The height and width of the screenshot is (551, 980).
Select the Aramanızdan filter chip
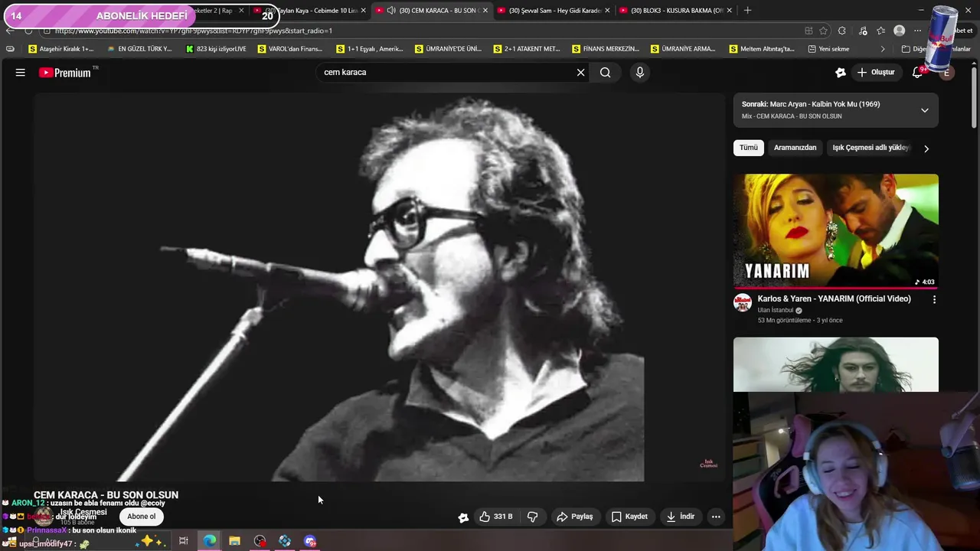click(x=795, y=148)
